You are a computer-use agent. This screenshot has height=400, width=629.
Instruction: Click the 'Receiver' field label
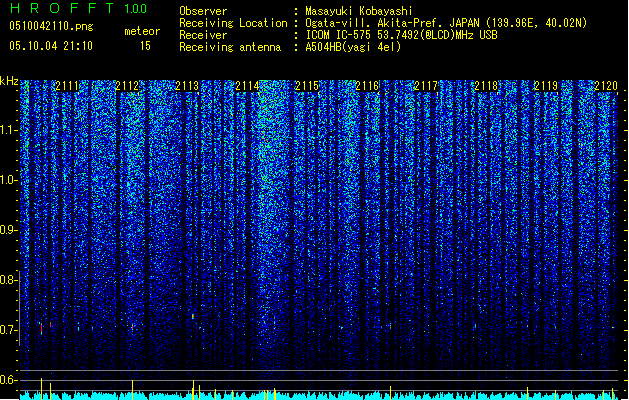[203, 35]
